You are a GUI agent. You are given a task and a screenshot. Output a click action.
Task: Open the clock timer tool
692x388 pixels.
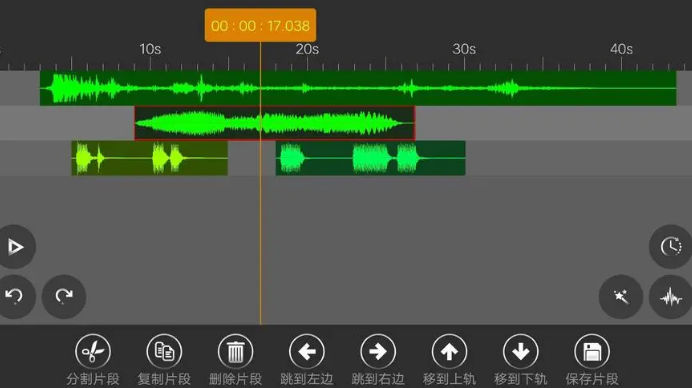[671, 247]
